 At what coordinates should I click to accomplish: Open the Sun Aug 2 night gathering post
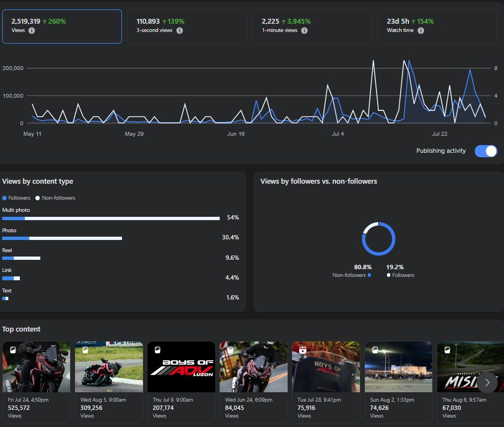tap(399, 367)
